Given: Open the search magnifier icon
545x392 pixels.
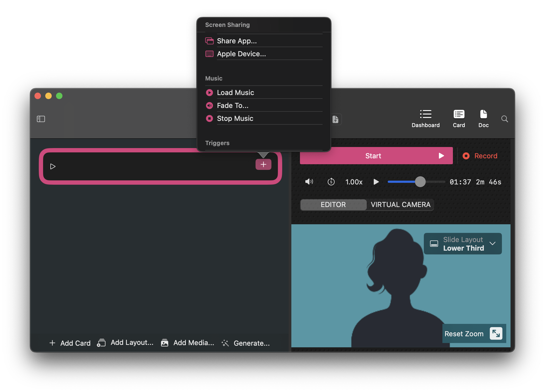Looking at the screenshot, I should 505,119.
